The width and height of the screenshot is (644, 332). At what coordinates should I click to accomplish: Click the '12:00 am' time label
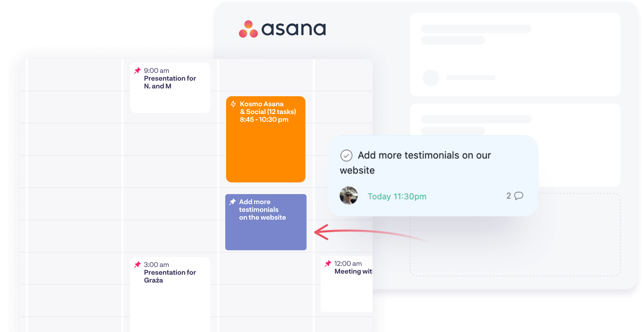pos(348,264)
